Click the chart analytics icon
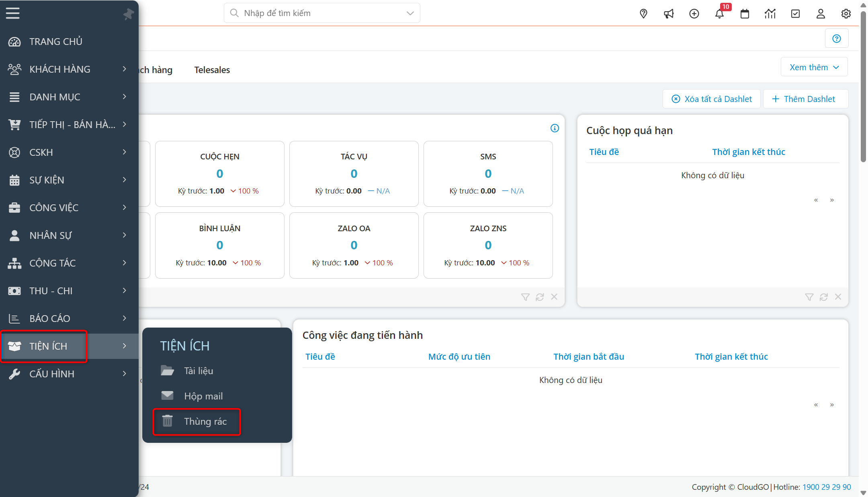The image size is (868, 497). (770, 14)
